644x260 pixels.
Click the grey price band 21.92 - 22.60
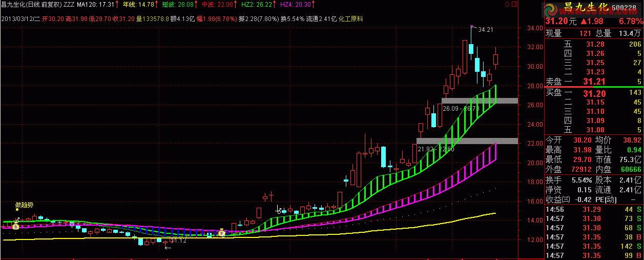[x=467, y=141]
